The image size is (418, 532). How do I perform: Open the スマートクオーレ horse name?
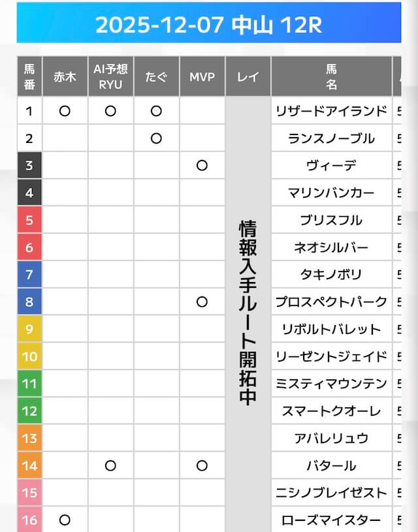pyautogui.click(x=331, y=411)
